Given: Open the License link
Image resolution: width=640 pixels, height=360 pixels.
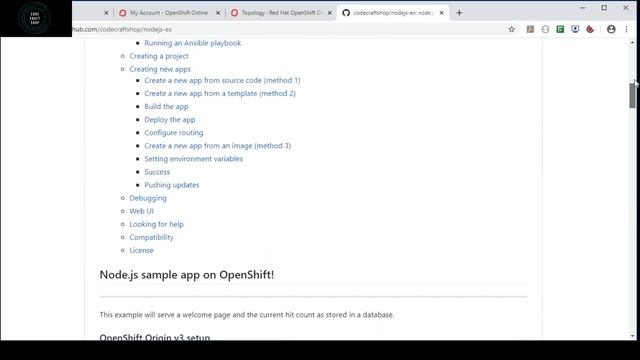Looking at the screenshot, I should [x=141, y=250].
